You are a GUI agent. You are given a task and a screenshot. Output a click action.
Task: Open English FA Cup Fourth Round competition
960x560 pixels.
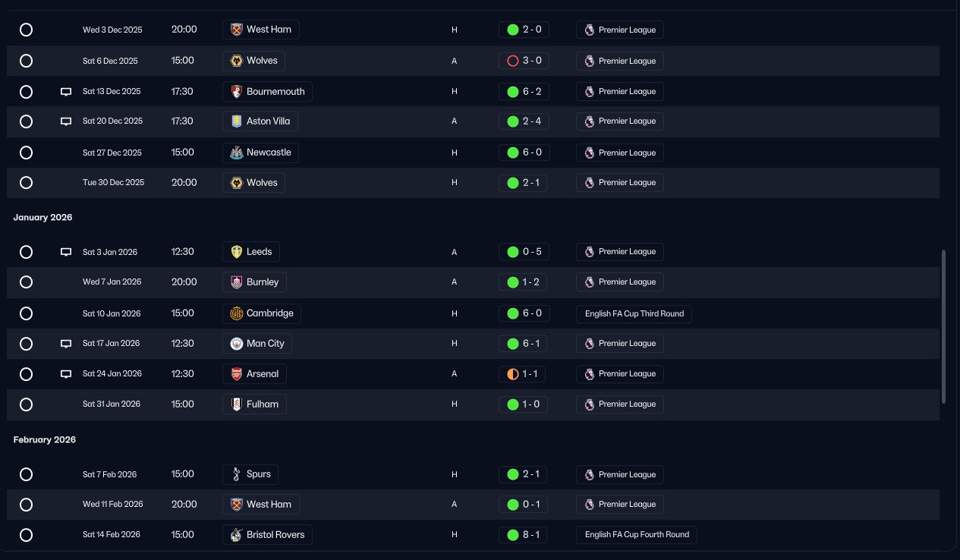(637, 535)
